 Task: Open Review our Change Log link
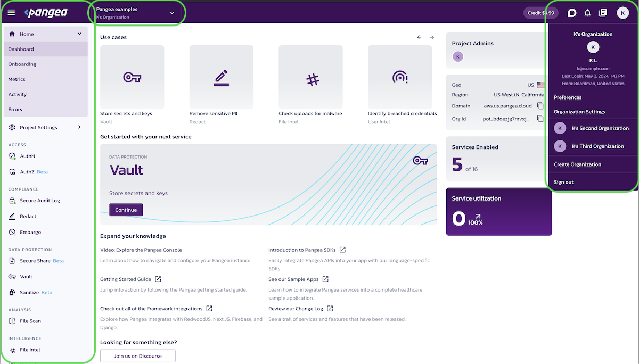[296, 309]
